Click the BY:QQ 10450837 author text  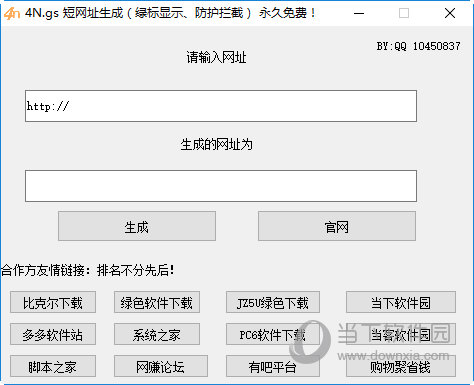tap(419, 46)
